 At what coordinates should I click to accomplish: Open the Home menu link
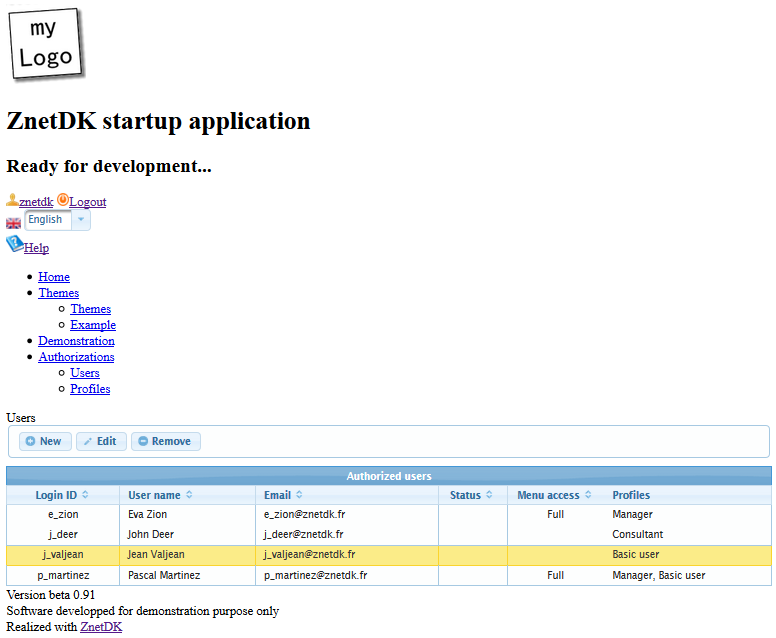tap(54, 277)
